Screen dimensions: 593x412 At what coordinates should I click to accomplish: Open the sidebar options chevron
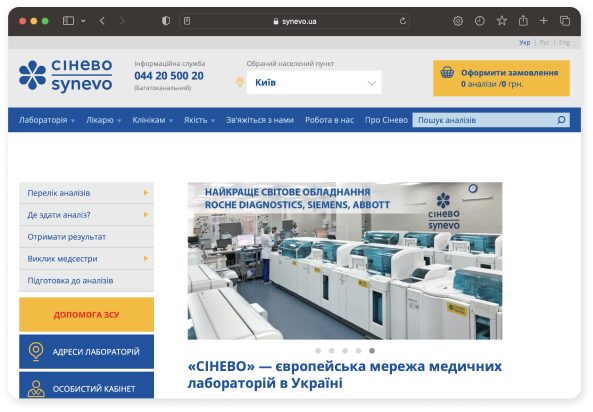coord(83,21)
